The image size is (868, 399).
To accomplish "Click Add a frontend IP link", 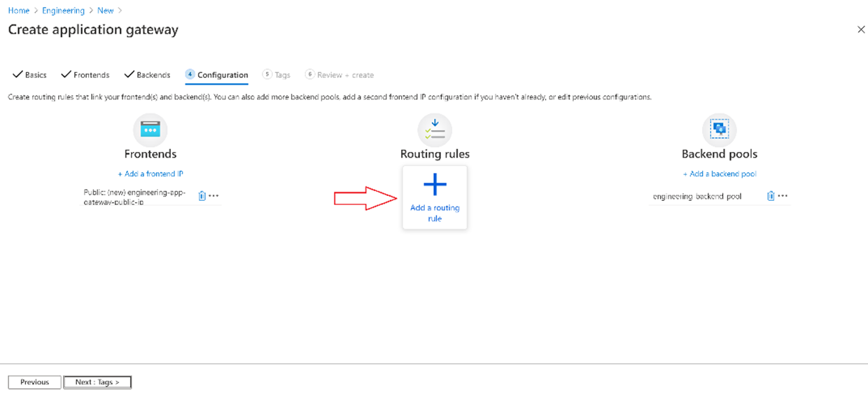I will point(150,174).
